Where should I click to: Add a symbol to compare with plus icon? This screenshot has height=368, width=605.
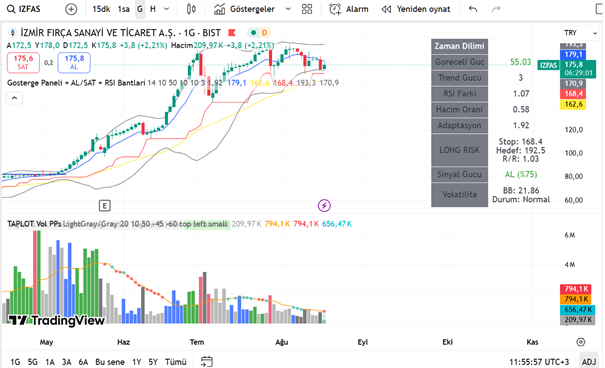(71, 9)
